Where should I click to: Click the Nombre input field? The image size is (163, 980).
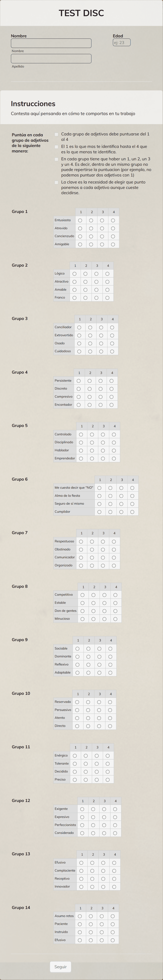point(51,43)
